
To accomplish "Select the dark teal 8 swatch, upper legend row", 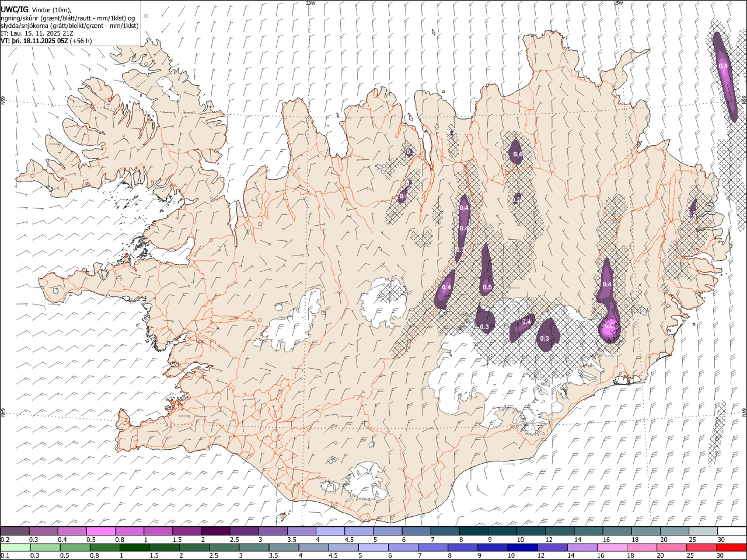I will tap(473, 531).
